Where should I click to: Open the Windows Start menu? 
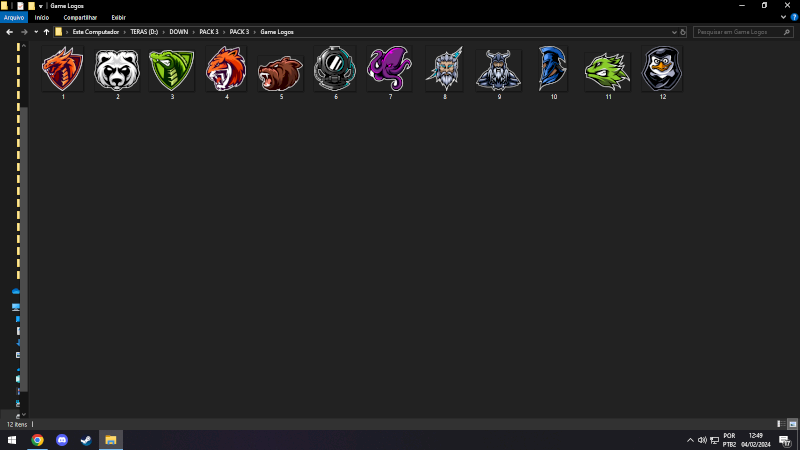(x=12, y=440)
